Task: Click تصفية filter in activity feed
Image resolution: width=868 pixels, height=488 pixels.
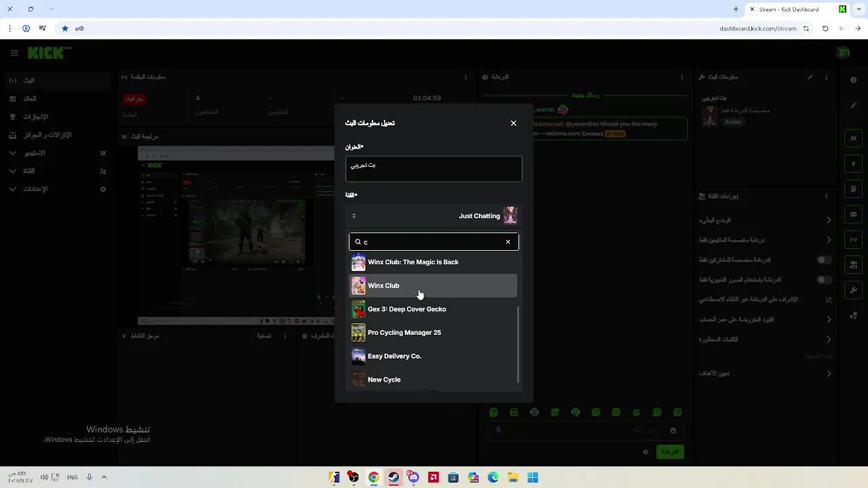Action: tap(264, 335)
